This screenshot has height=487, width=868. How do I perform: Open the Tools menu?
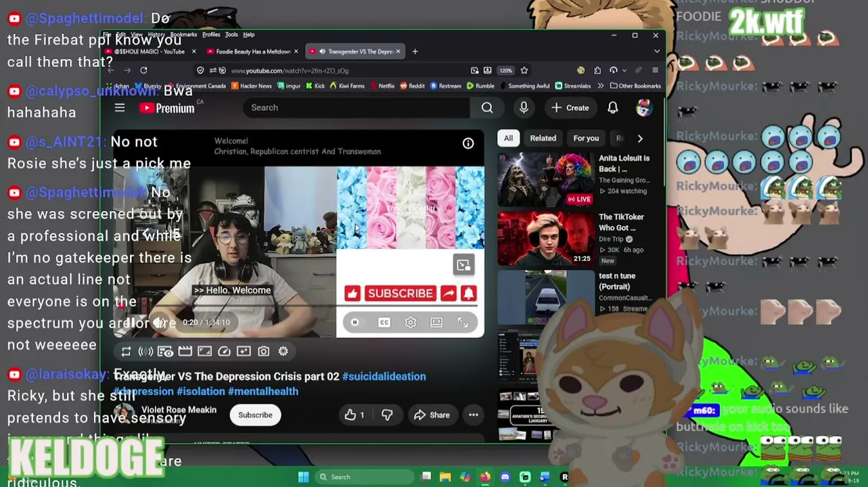[231, 34]
